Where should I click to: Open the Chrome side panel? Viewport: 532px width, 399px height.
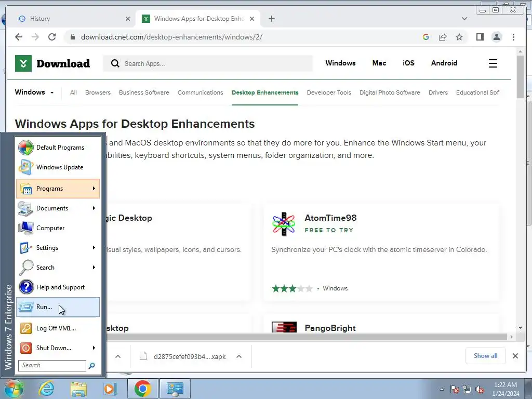coord(480,37)
